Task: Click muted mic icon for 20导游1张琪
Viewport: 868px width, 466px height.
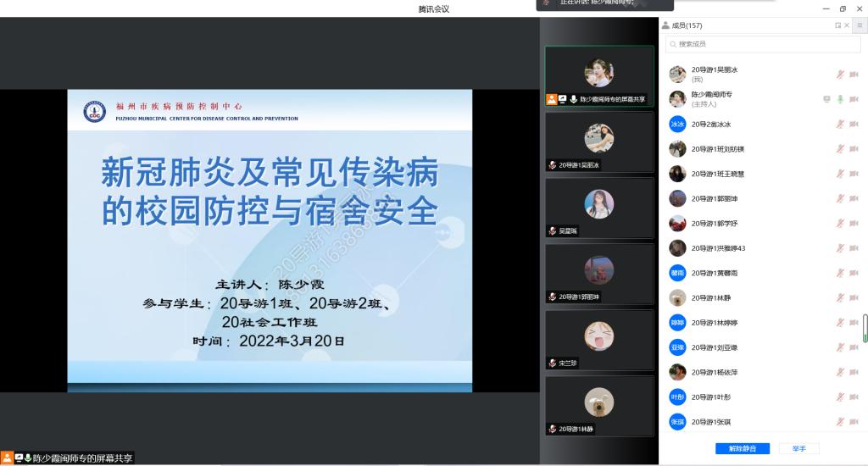Action: [840, 422]
